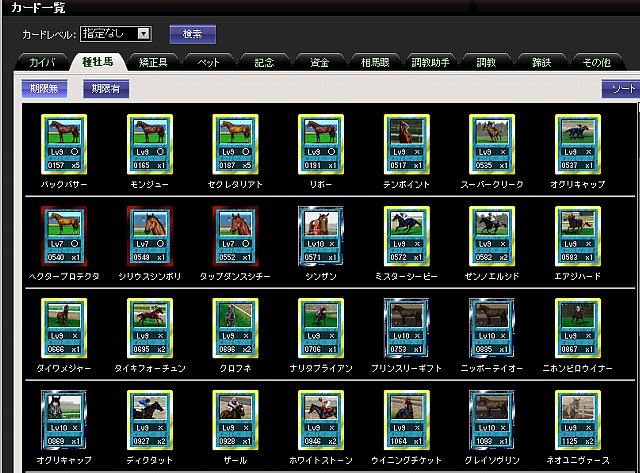Switch to the ペット tab
Screen dimensions: 640x473
pyautogui.click(x=209, y=62)
